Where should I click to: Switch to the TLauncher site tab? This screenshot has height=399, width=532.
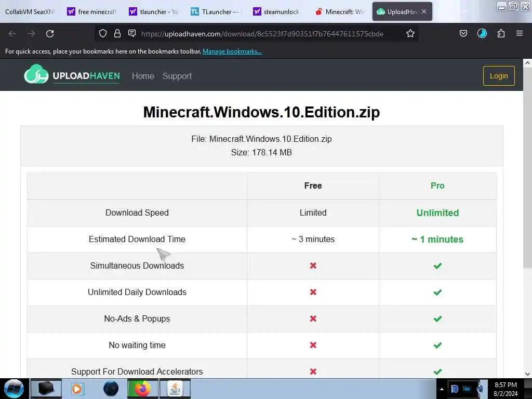[x=216, y=12]
